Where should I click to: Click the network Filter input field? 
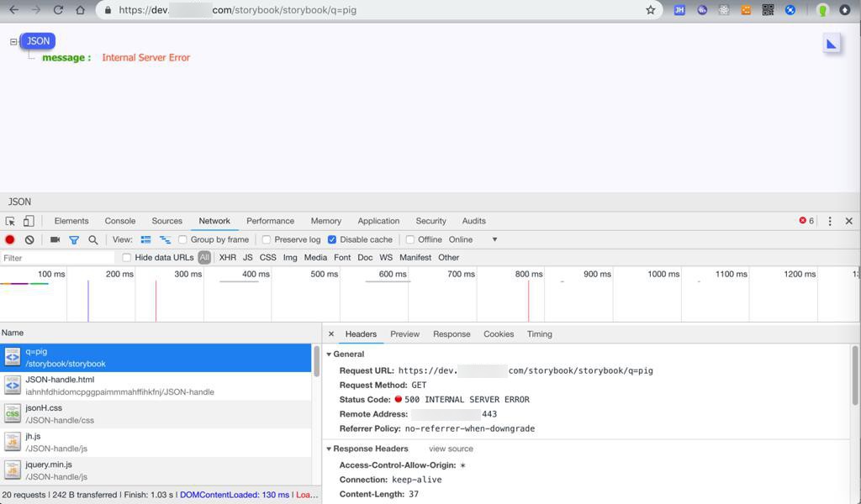pos(58,258)
